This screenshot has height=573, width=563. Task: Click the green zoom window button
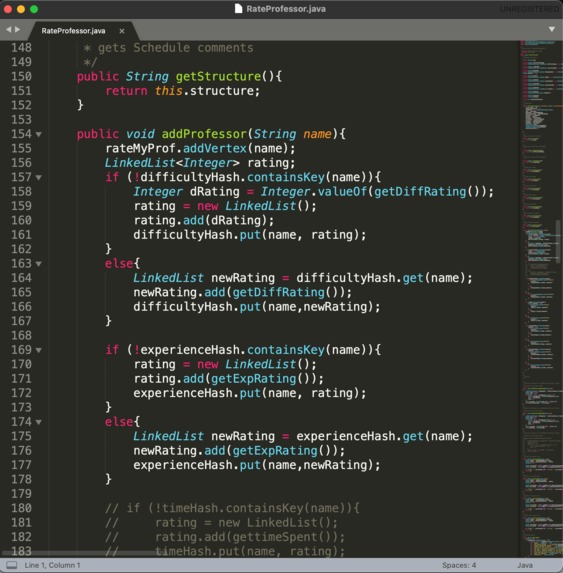[x=34, y=9]
